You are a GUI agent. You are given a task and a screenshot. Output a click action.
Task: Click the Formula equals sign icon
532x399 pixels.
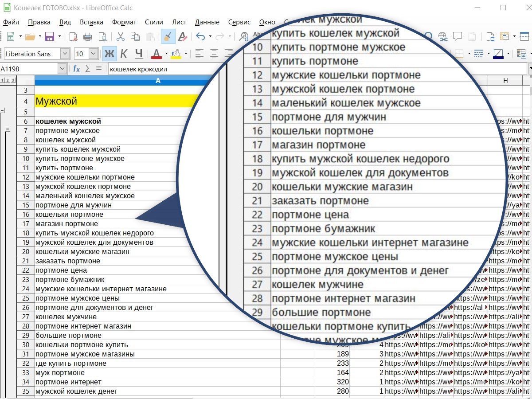coord(98,69)
